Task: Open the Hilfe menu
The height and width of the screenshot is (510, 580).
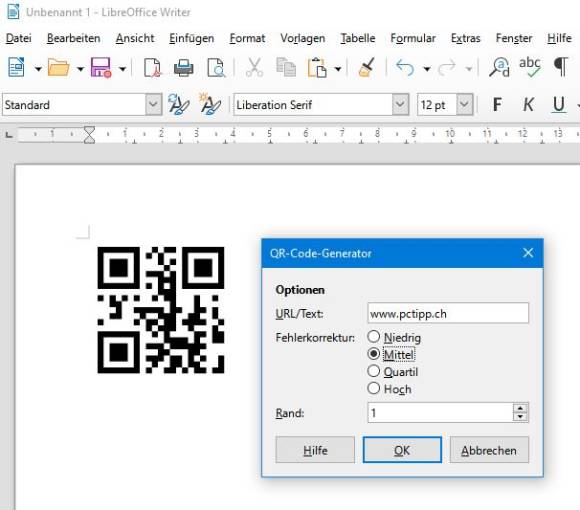Action: [559, 38]
